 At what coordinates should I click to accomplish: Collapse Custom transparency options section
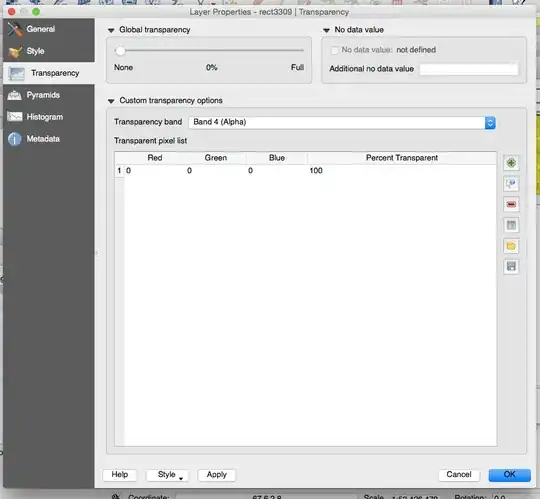click(x=111, y=101)
